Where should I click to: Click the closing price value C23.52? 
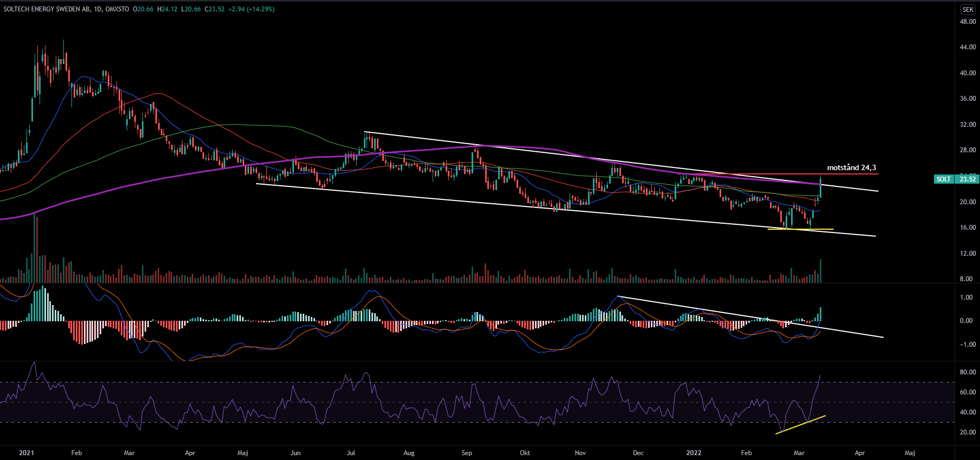[214, 9]
